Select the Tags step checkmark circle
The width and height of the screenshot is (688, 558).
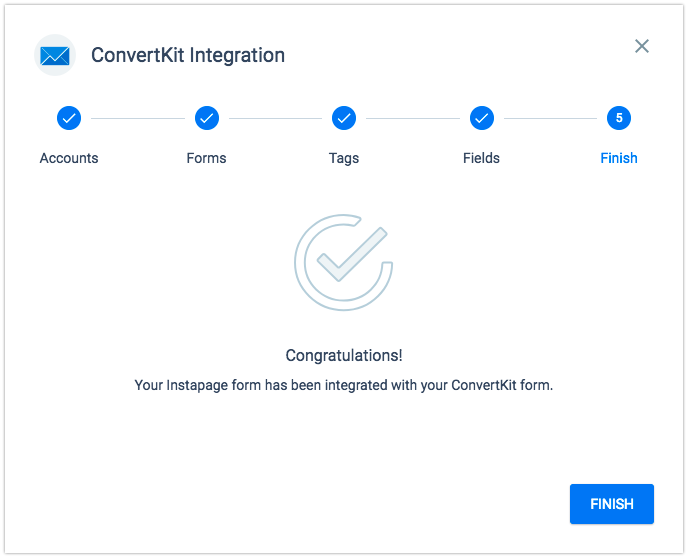coord(344,118)
